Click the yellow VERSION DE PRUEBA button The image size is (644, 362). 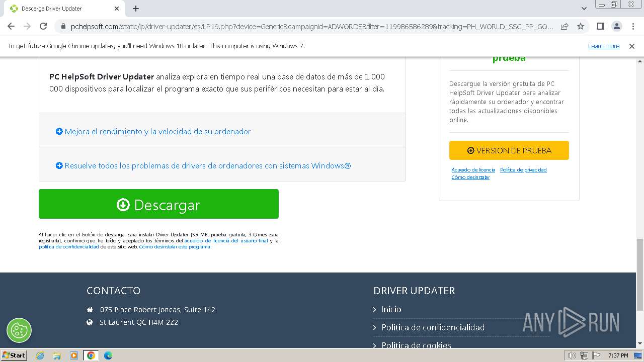click(509, 150)
